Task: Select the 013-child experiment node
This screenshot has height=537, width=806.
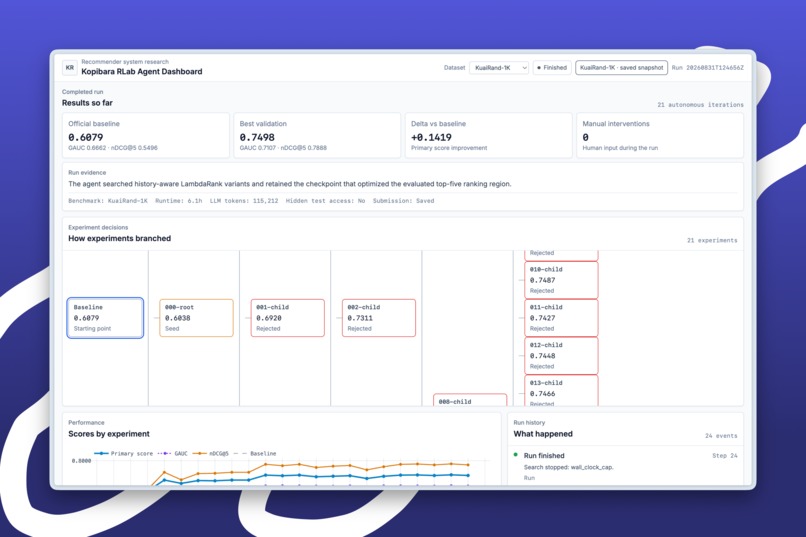Action: 561,391
